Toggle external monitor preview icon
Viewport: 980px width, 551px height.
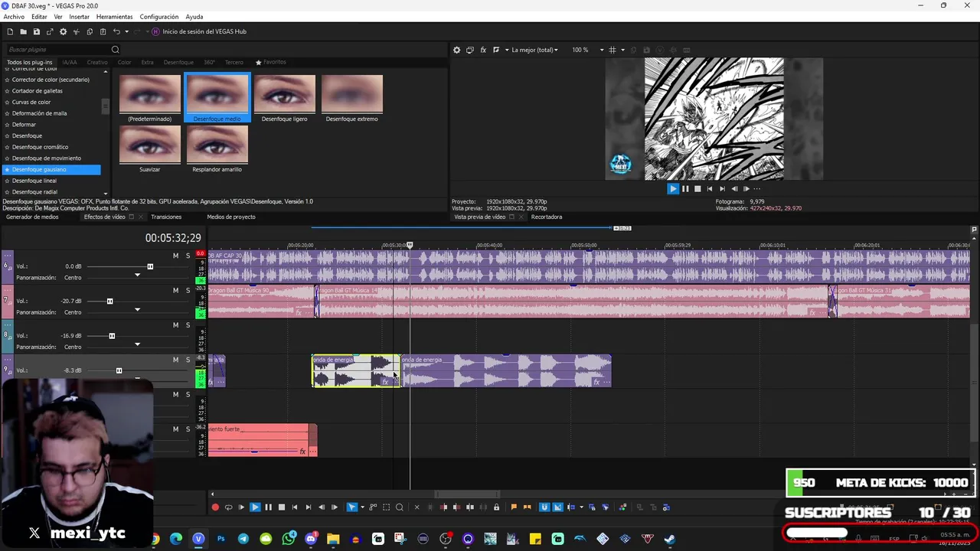470,50
